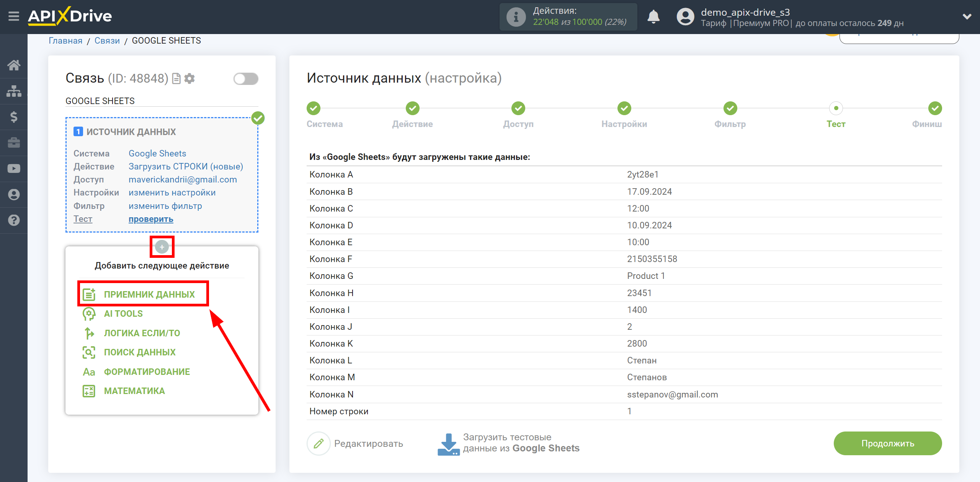980x482 pixels.
Task: Open the billing dollar sidebar icon
Action: [14, 117]
